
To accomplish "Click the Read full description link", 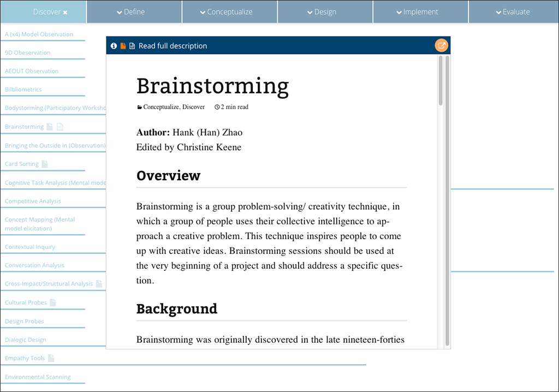I will pyautogui.click(x=173, y=46).
